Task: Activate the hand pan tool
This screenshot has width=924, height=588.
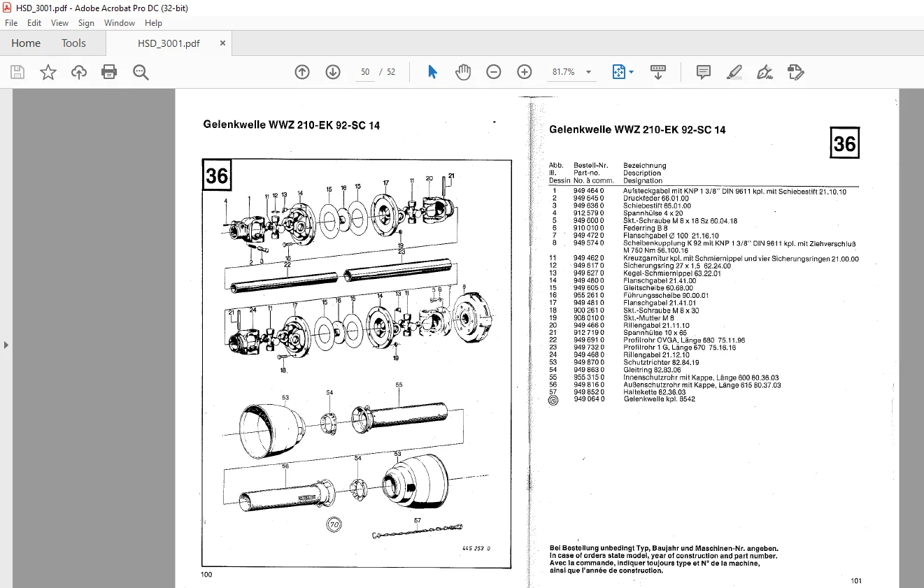Action: 463,72
